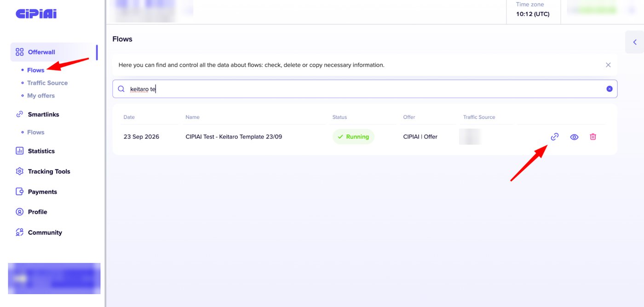Click the Status column header
This screenshot has height=307, width=644.
[339, 117]
